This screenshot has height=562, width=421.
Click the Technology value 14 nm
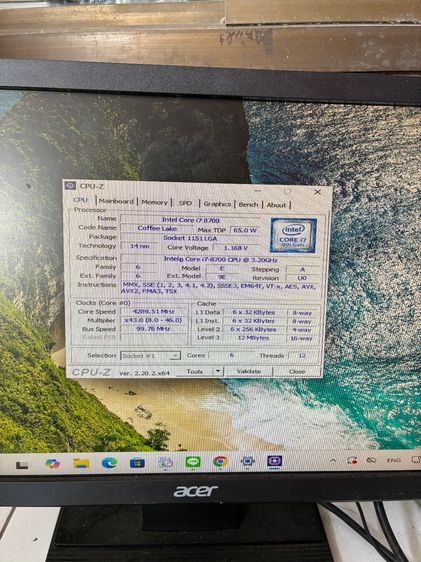click(140, 246)
